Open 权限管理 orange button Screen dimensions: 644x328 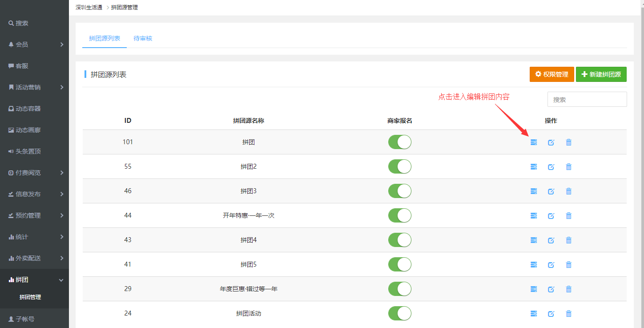(551, 74)
